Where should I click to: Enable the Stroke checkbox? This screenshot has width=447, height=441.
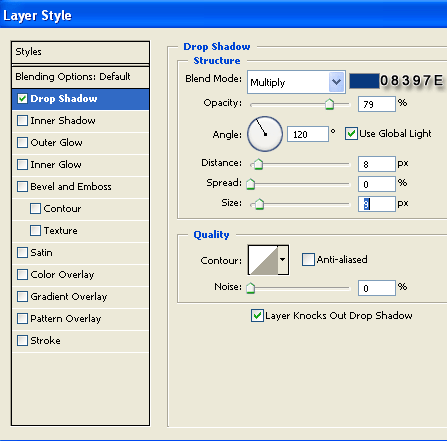pyautogui.click(x=22, y=340)
